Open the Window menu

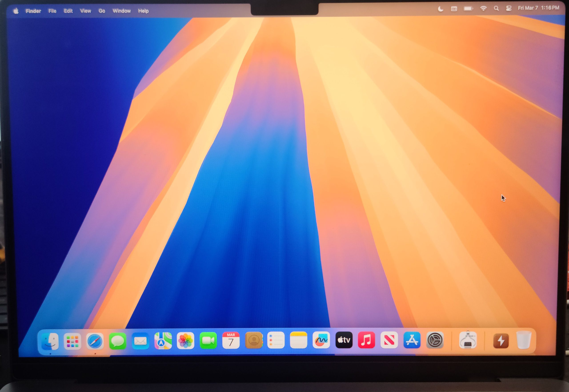coord(121,11)
